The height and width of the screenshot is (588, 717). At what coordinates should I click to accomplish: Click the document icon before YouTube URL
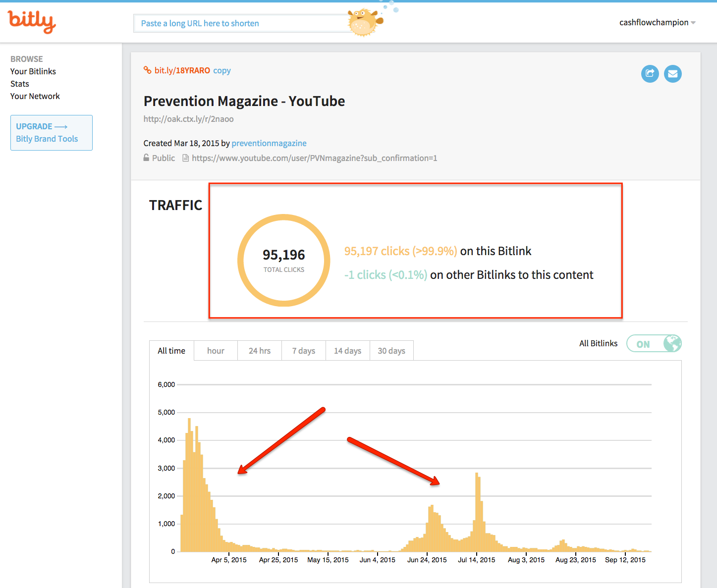coord(186,158)
